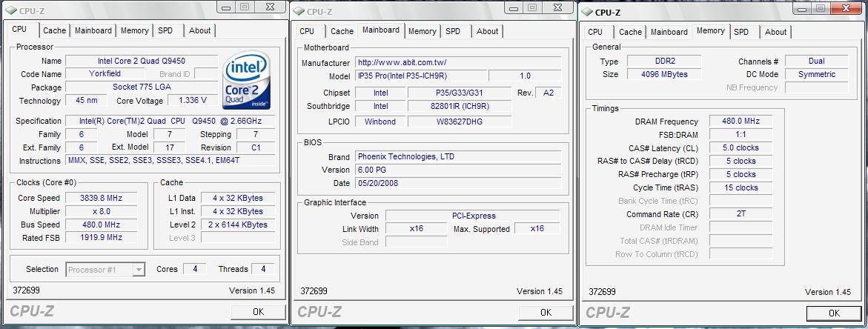Open the About tab in the right CPU-Z window
The height and width of the screenshot is (329, 868).
(775, 32)
